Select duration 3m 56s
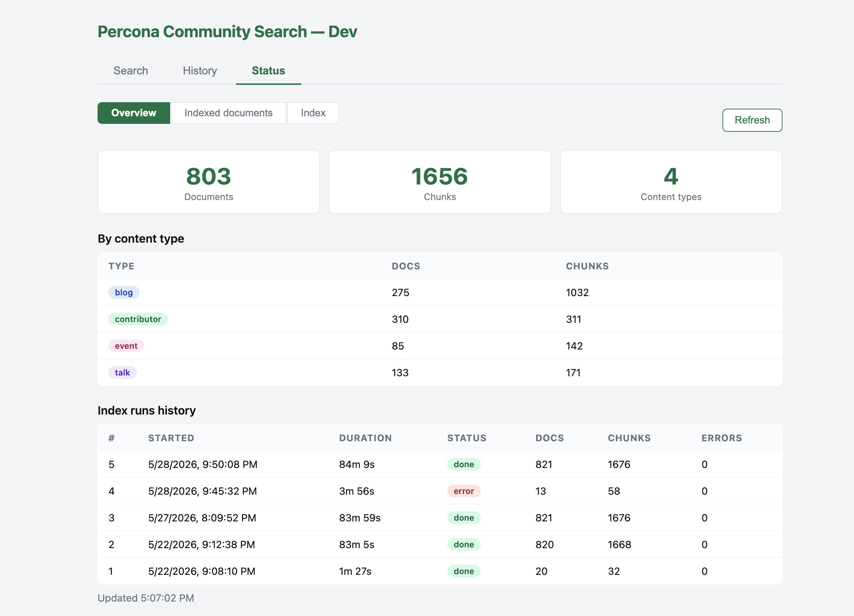This screenshot has width=854, height=616. pos(357,491)
